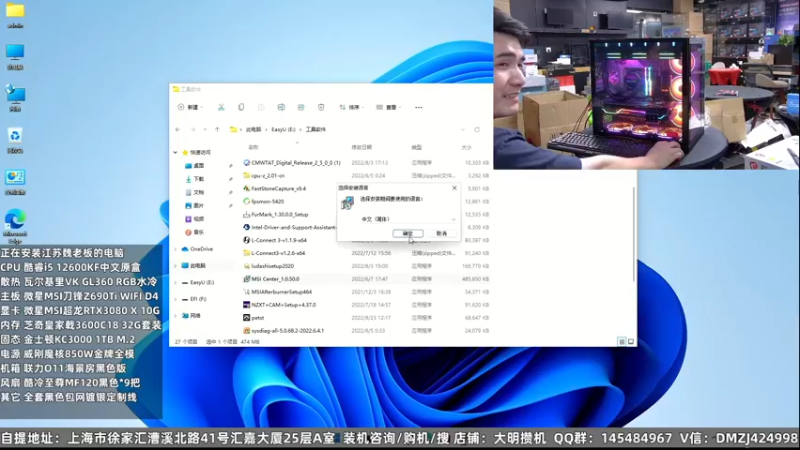Click EasyU (E:) in the breadcrumb path
This screenshot has width=800, height=450.
click(283, 130)
